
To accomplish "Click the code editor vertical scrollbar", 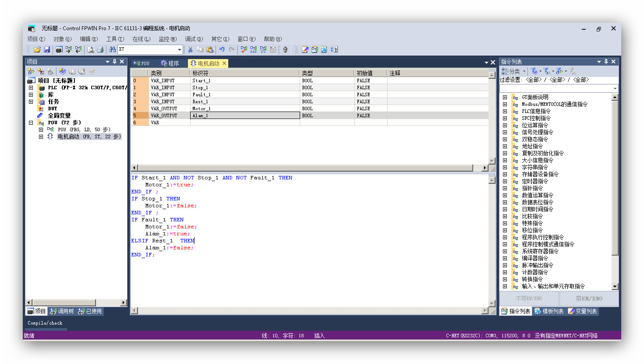I will (x=492, y=241).
